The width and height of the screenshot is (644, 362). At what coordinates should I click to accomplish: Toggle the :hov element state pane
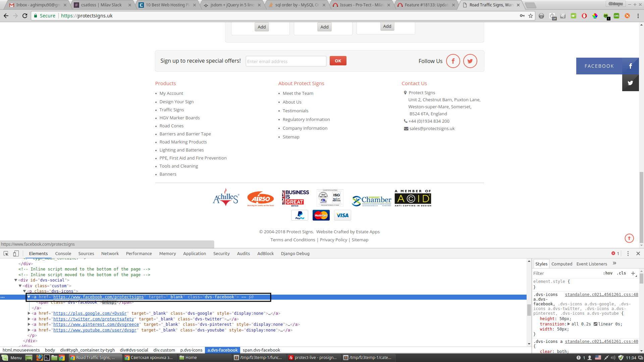pos(608,273)
